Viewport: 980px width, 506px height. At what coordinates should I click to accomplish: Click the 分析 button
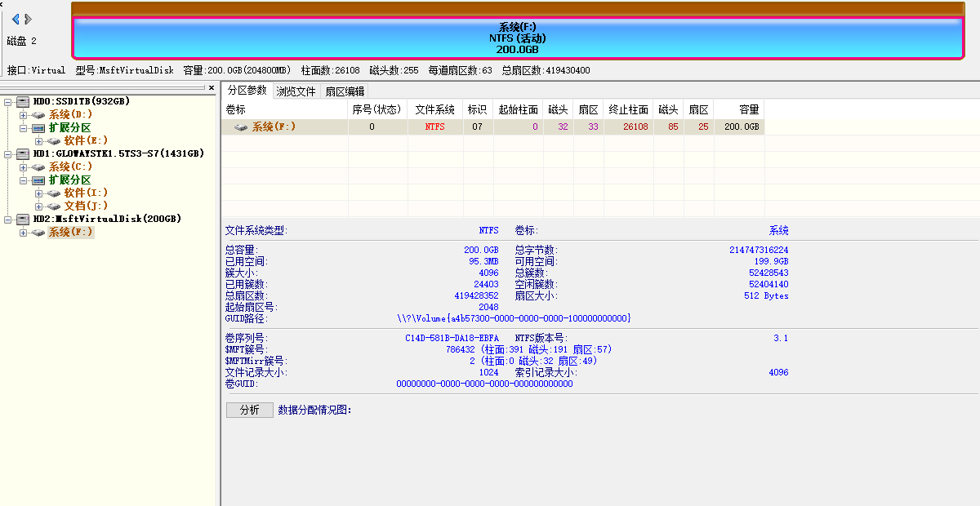250,410
